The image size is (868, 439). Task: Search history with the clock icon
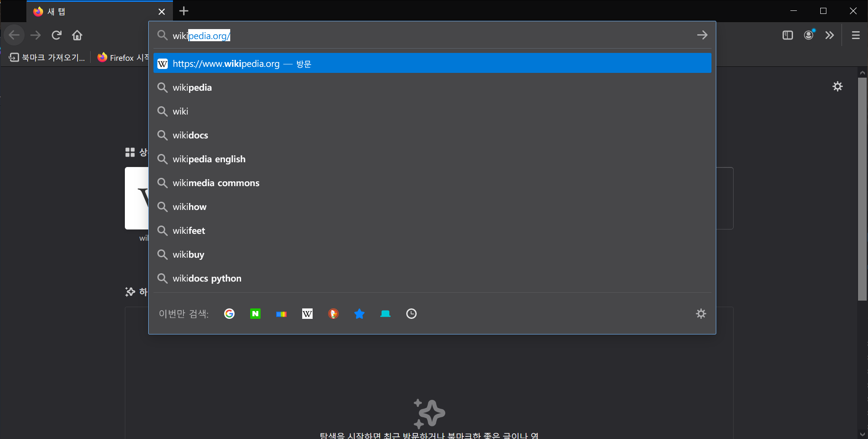pyautogui.click(x=411, y=314)
